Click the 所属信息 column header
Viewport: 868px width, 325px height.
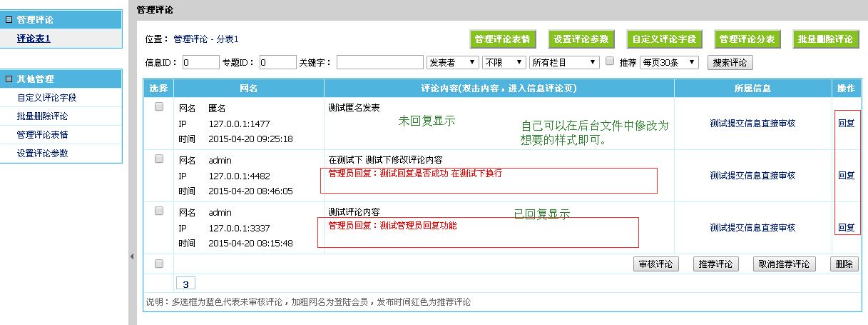[752, 89]
